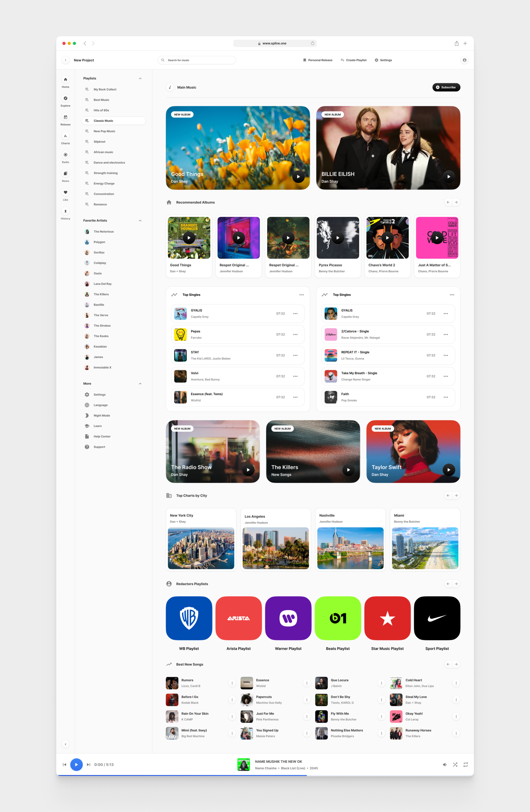This screenshot has height=812, width=530.
Task: Play the BILLIE EILISH banner album
Action: (449, 176)
